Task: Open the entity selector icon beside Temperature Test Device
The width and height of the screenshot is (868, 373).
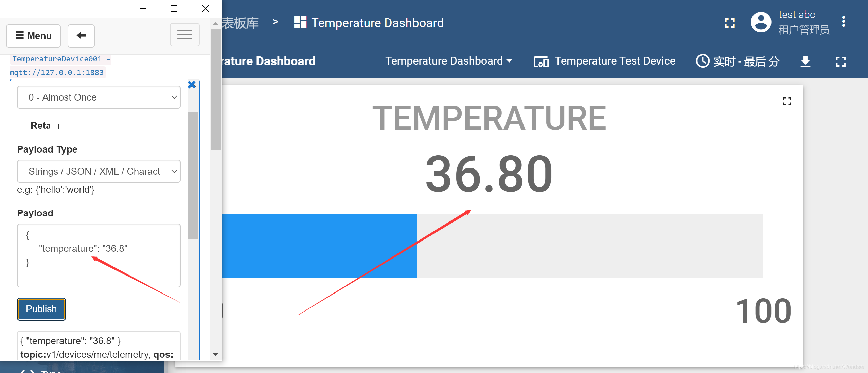Action: (x=541, y=61)
